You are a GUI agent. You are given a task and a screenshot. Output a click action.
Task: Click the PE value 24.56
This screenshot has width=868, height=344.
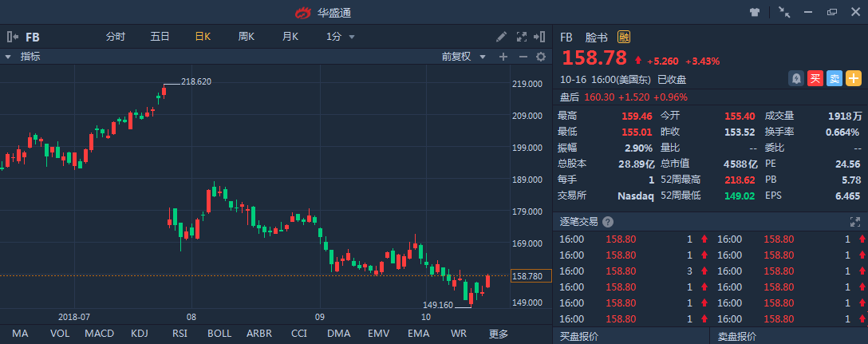click(848, 164)
